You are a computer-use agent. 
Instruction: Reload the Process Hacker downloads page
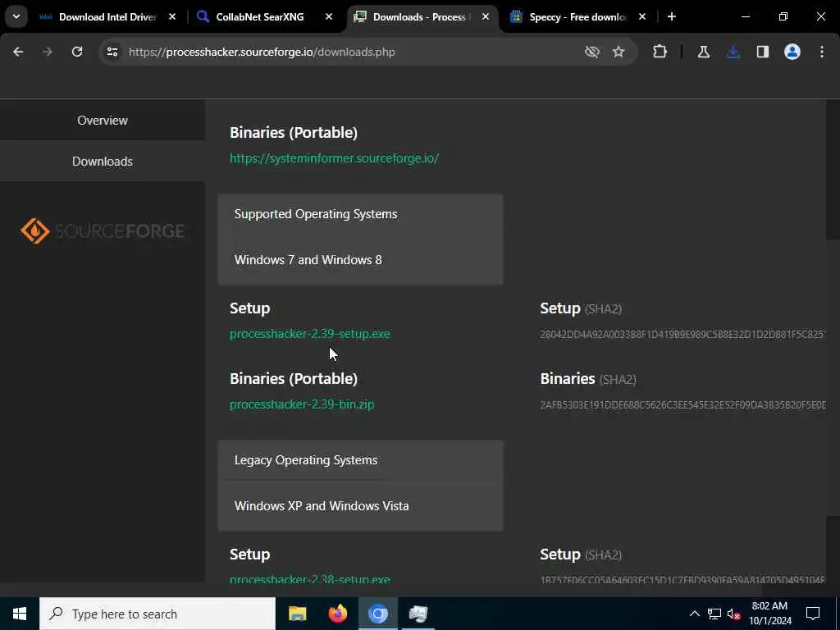pos(77,52)
